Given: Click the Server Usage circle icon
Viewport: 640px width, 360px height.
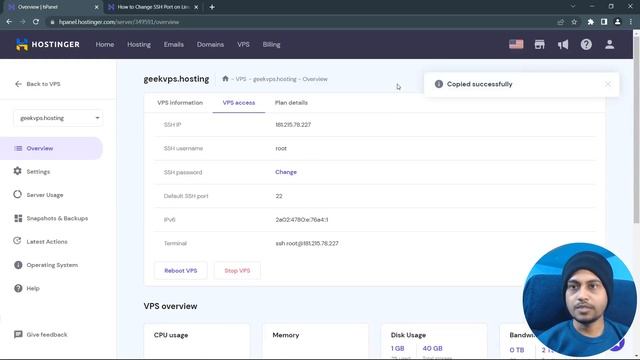Looking at the screenshot, I should point(18,195).
